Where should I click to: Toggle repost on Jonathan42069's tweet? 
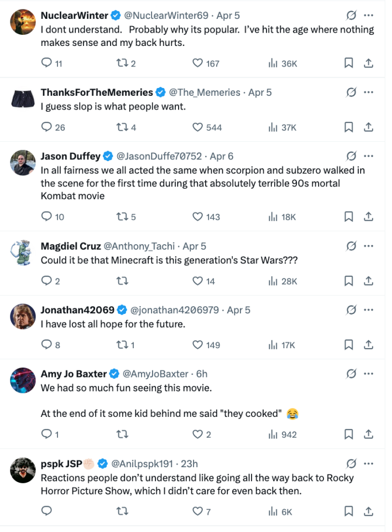click(x=123, y=345)
